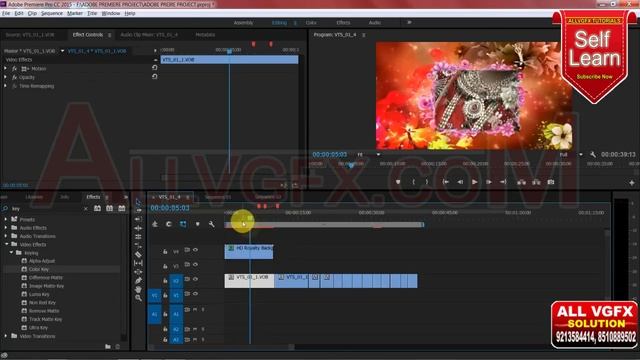
Task: Open the Effects panel tab
Action: click(93, 197)
